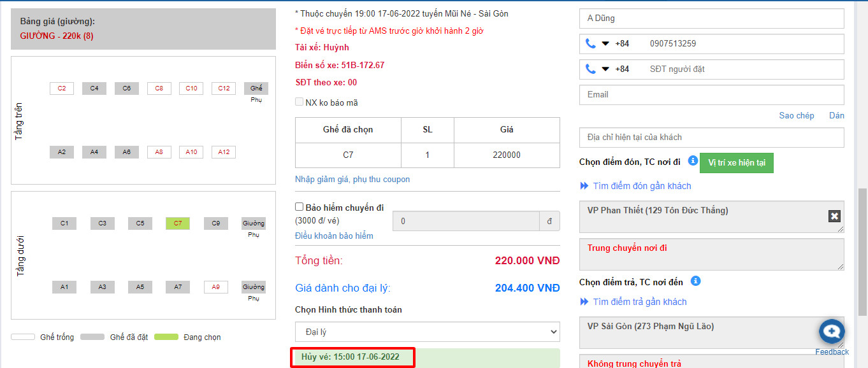
Task: Clear VP Phan Thiết using the X icon
Action: 834,216
